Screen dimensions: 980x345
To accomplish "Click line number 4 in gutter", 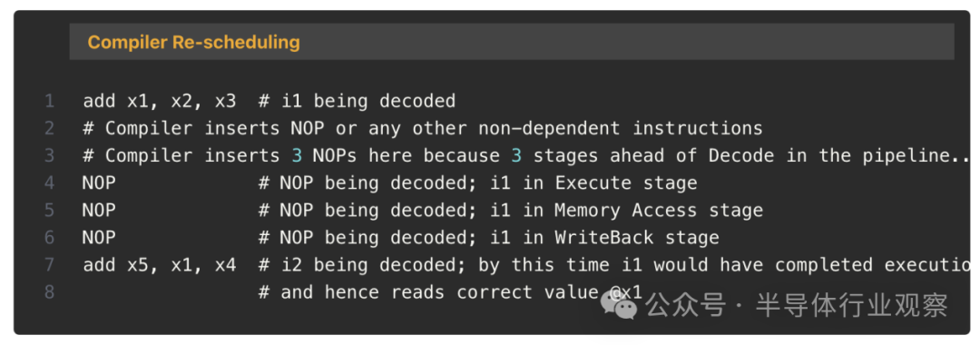I will [x=49, y=183].
